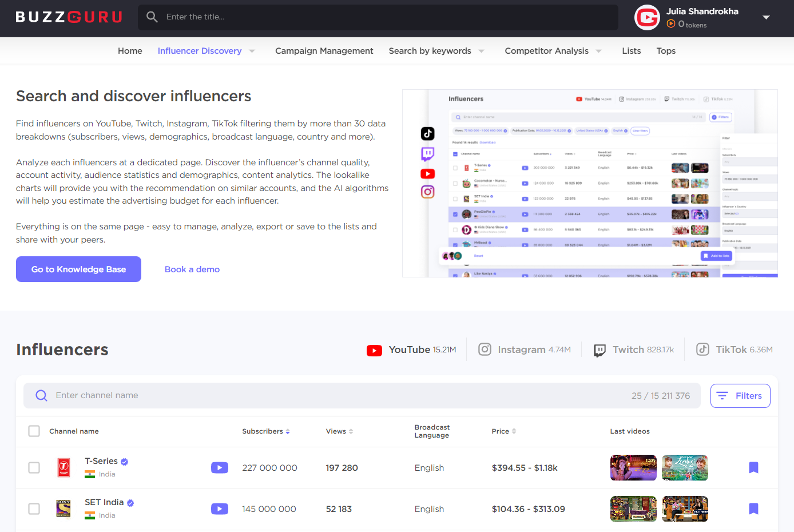Screen dimensions: 794x532
Task: Click the Instagram platform icon
Action: (x=485, y=350)
